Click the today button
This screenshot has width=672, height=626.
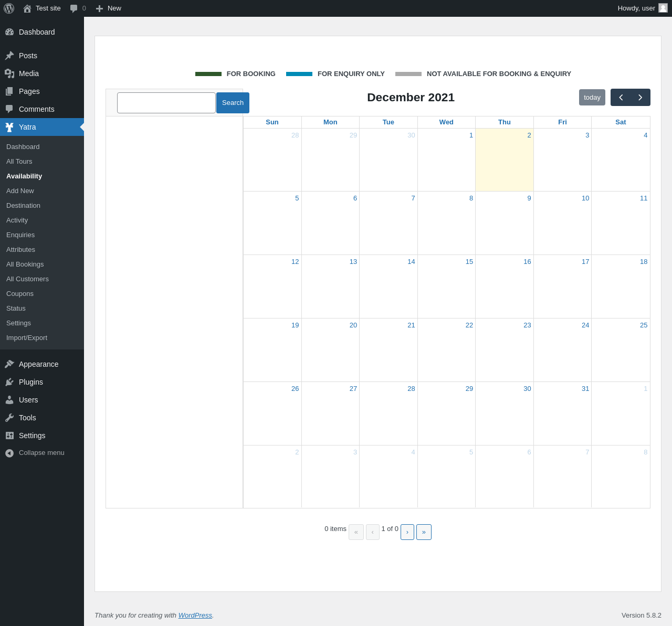click(592, 98)
